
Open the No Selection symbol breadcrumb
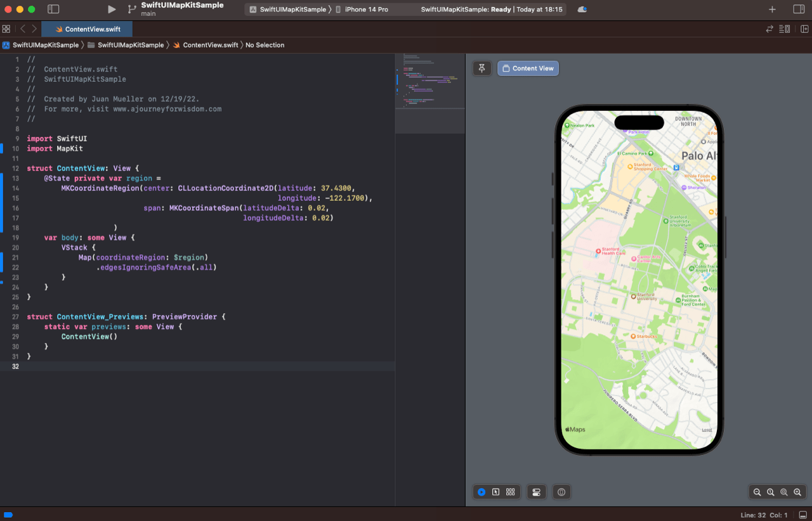[265, 45]
